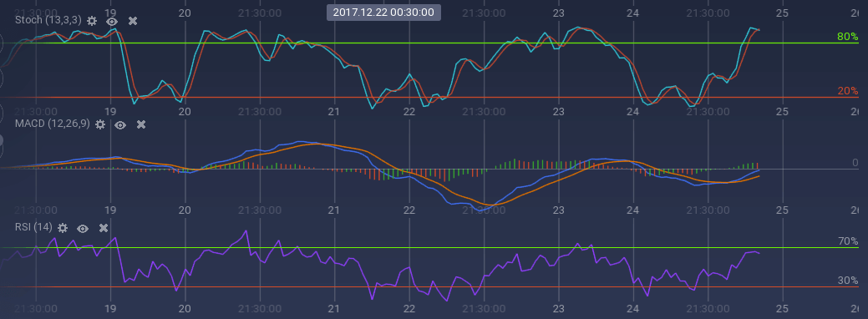The height and width of the screenshot is (319, 868).
Task: Click the 20% oversold level label
Action: (847, 91)
